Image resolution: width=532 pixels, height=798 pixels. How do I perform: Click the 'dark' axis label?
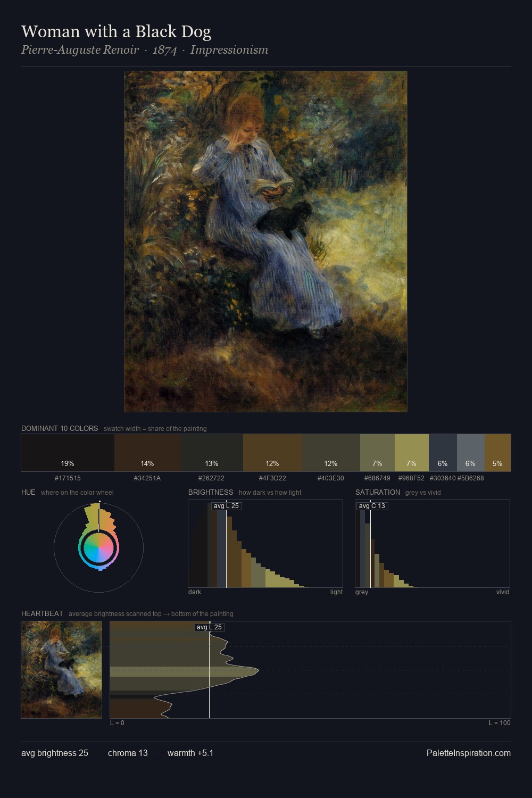coord(195,592)
